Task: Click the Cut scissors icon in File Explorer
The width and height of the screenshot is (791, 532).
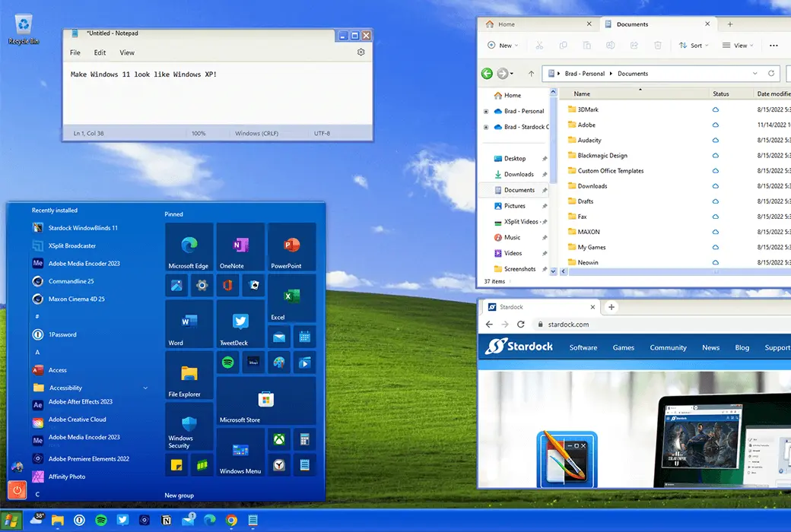Action: click(x=539, y=46)
